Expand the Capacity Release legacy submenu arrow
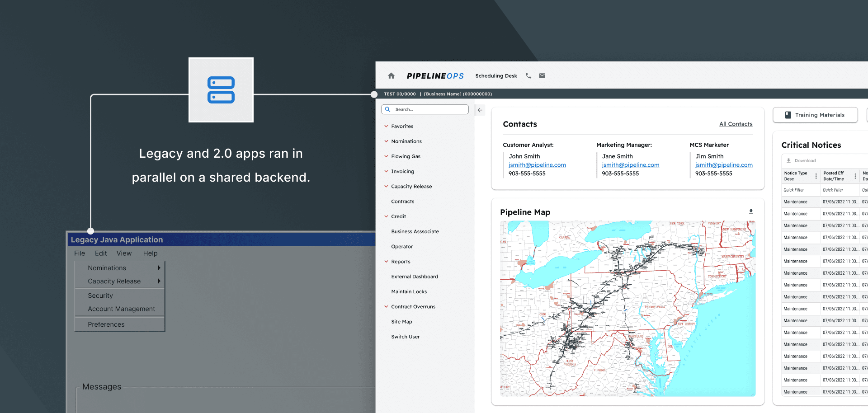The width and height of the screenshot is (868, 413). [159, 281]
